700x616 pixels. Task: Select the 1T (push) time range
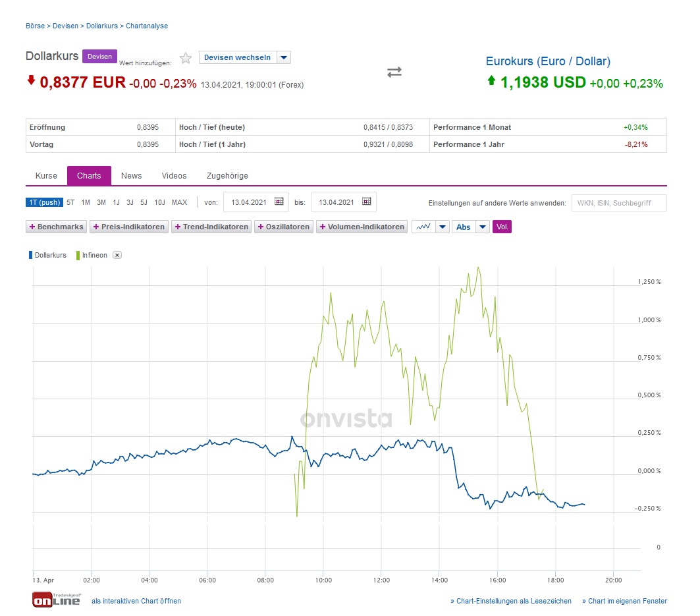coord(44,202)
